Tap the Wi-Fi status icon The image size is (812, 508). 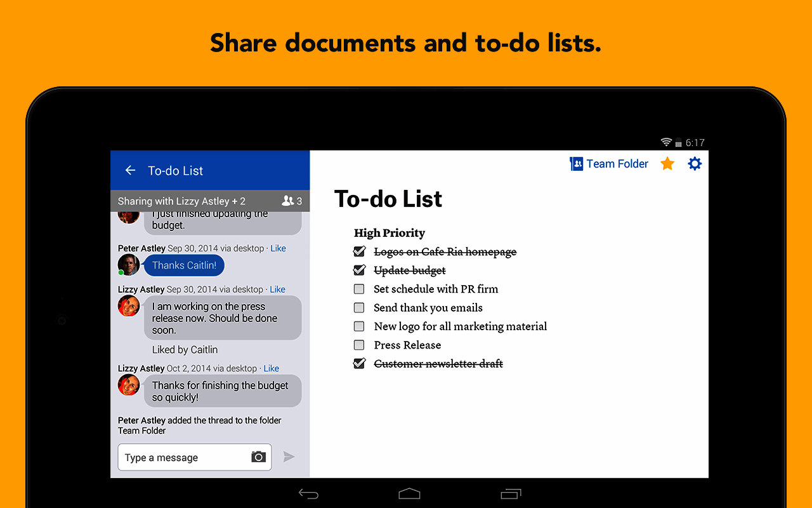pos(665,142)
